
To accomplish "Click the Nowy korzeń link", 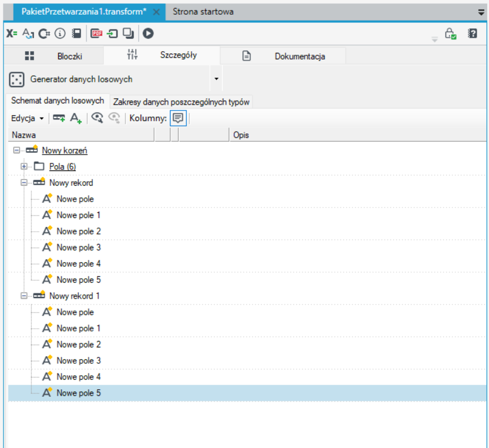I will point(65,151).
